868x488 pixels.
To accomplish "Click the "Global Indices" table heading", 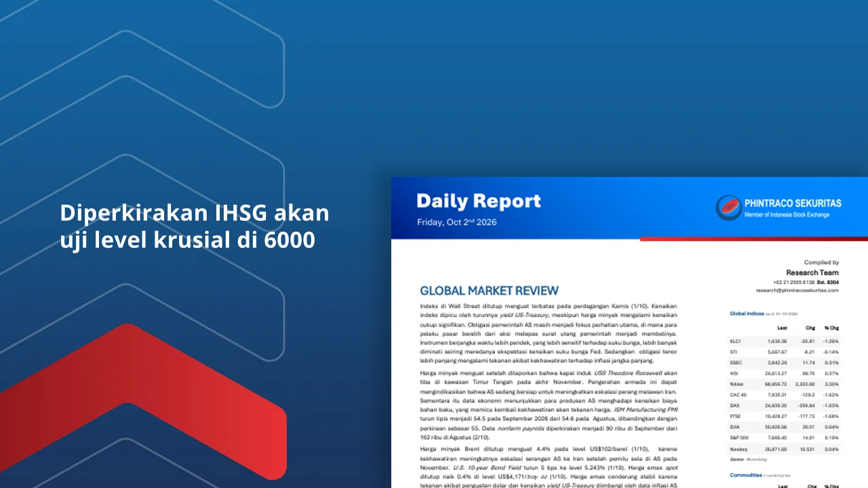I will point(747,314).
